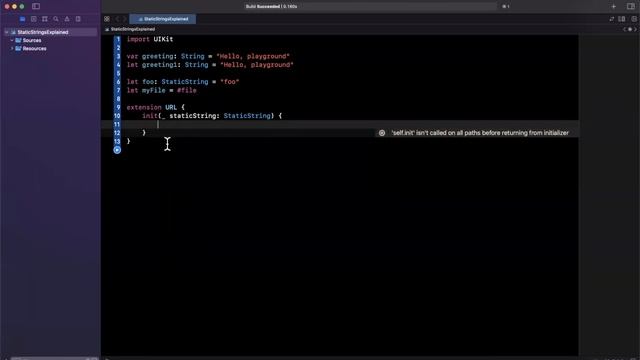Click line number 1 in the gutter
Screen dimensions: 640x360
(118, 39)
